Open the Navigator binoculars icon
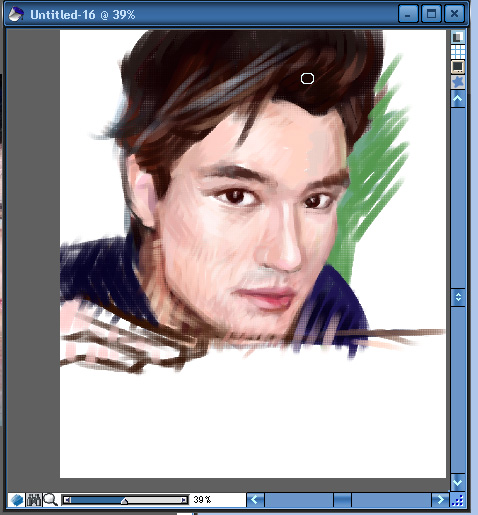 (34, 500)
